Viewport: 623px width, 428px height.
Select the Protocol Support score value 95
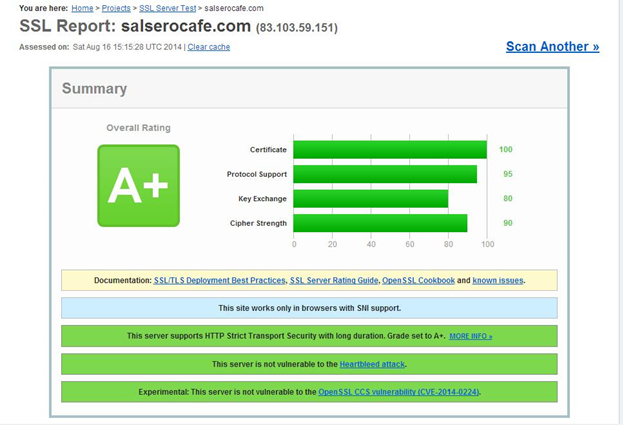508,174
